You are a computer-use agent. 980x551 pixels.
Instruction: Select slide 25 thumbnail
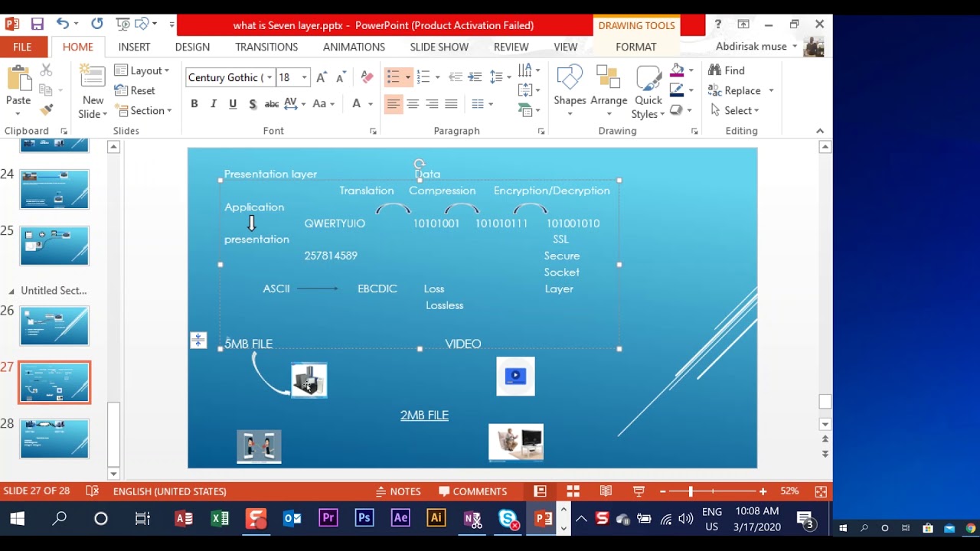(54, 246)
